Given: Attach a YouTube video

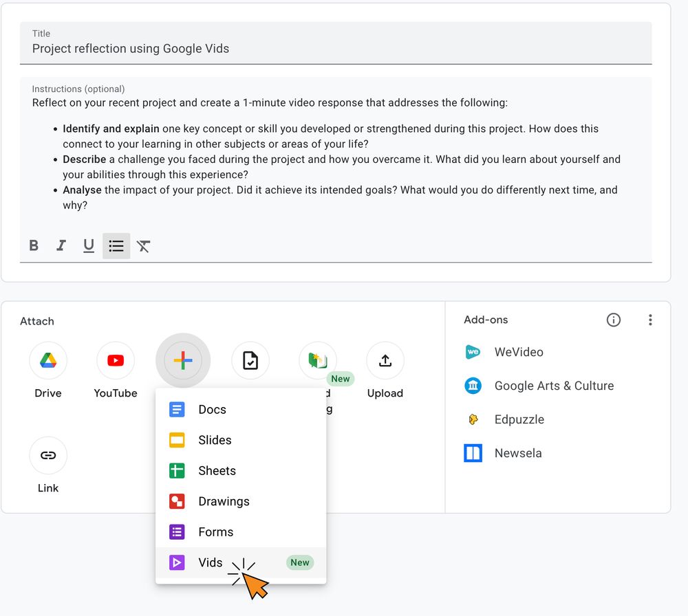Looking at the screenshot, I should pyautogui.click(x=116, y=360).
